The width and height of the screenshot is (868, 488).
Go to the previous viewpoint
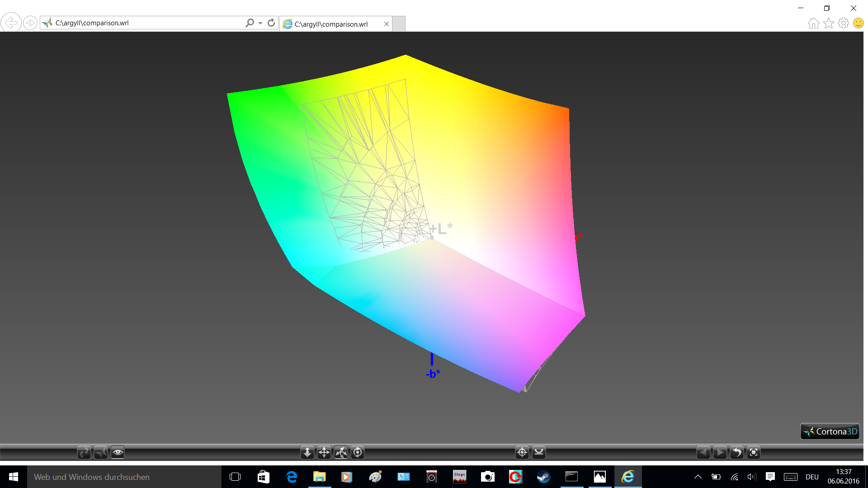click(x=703, y=452)
